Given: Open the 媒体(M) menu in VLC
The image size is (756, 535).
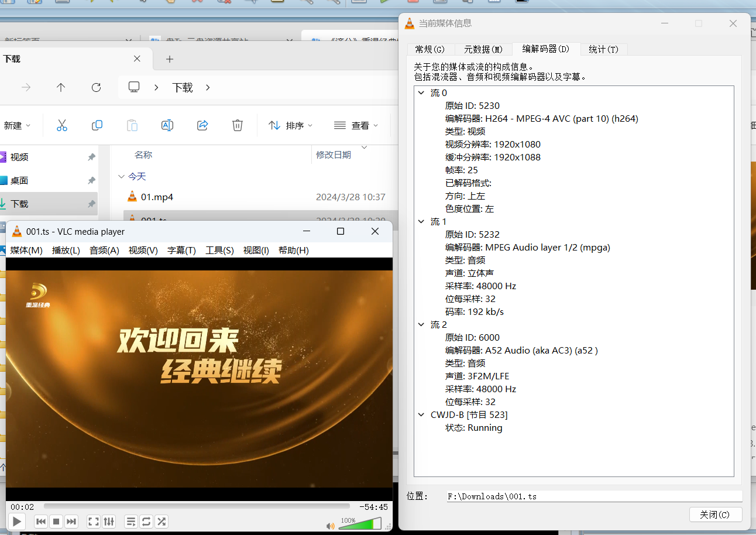Looking at the screenshot, I should pos(26,250).
